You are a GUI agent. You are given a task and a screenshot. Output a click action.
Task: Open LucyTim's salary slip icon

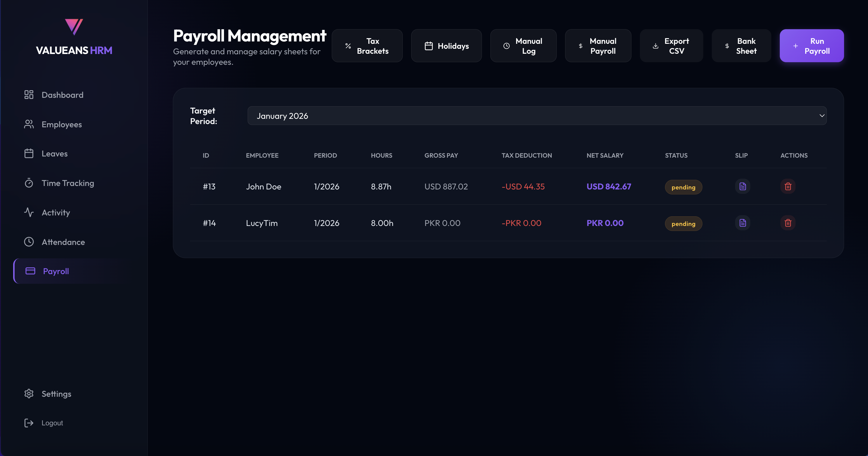[742, 223]
